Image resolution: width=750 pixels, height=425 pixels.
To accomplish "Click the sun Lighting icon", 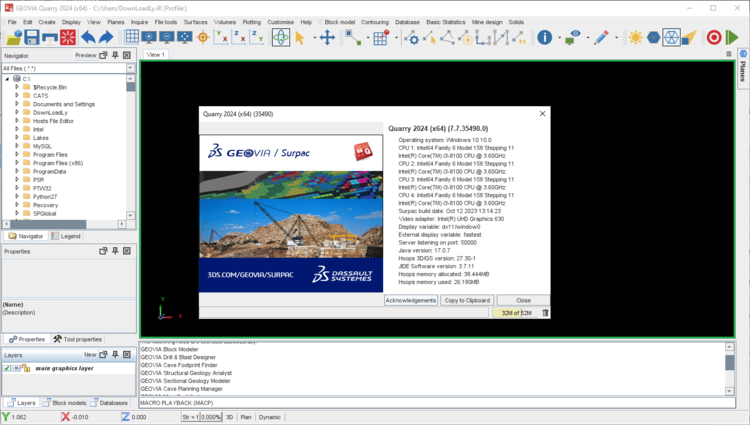I will tap(635, 37).
